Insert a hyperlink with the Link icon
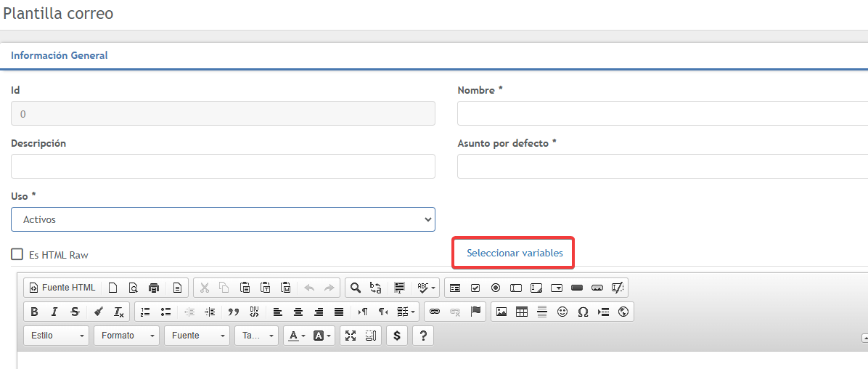 pos(435,312)
